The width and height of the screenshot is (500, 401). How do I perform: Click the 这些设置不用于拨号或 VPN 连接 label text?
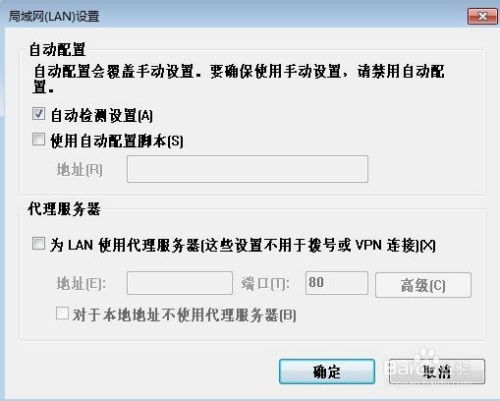(x=309, y=246)
